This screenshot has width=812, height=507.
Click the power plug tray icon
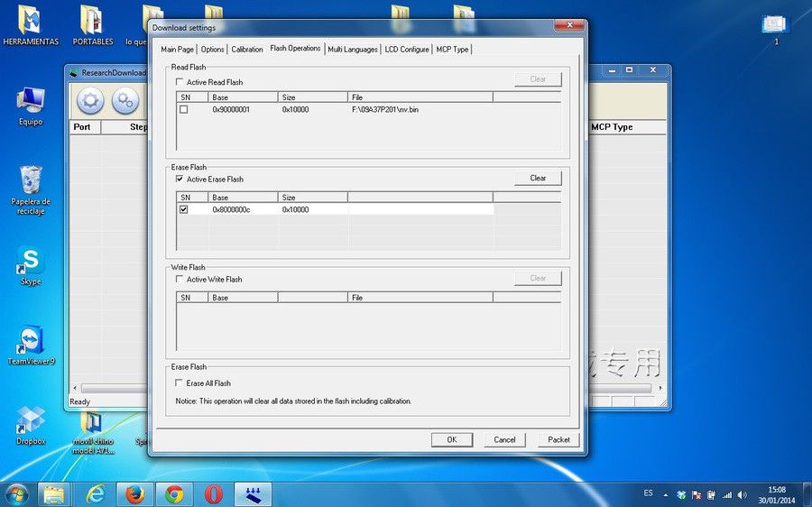(x=712, y=495)
